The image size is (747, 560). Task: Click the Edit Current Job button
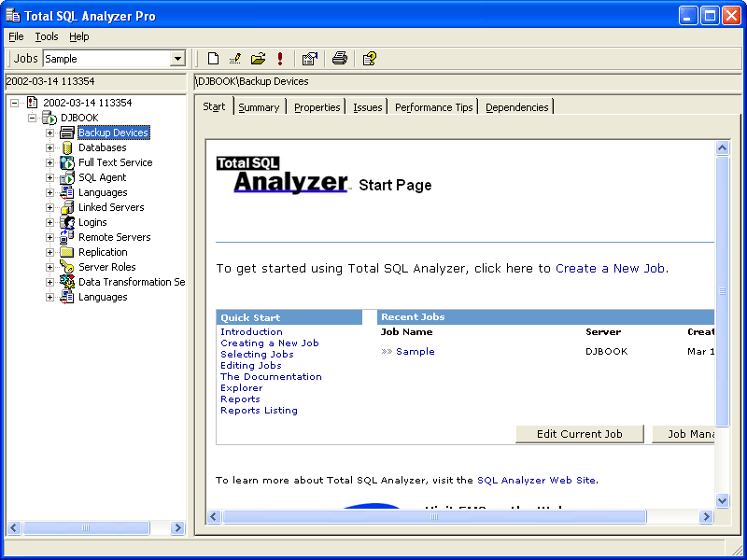click(x=579, y=434)
